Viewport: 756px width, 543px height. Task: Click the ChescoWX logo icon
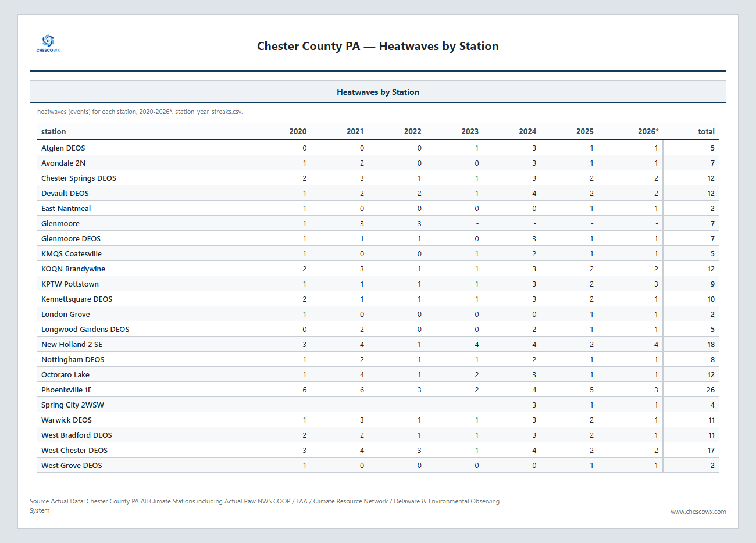(x=48, y=44)
